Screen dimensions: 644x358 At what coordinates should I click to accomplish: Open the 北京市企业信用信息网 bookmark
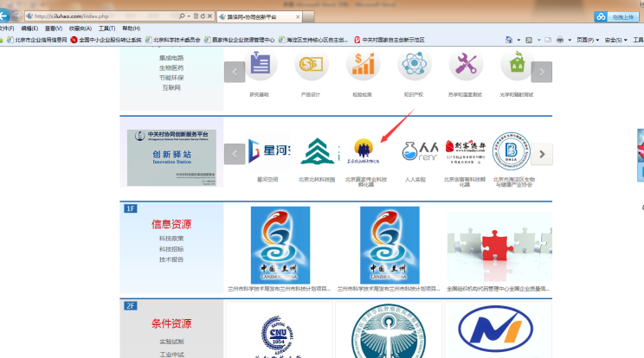pos(37,40)
